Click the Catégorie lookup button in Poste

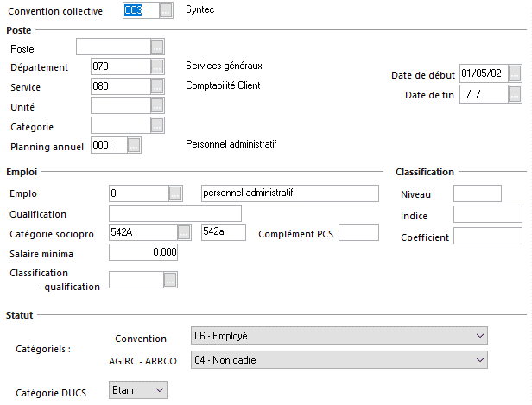tap(156, 126)
